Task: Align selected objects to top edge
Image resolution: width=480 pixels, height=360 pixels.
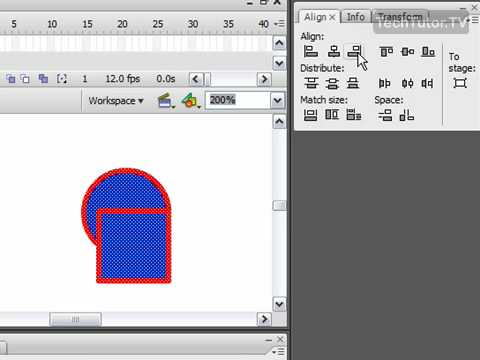Action: tap(386, 51)
